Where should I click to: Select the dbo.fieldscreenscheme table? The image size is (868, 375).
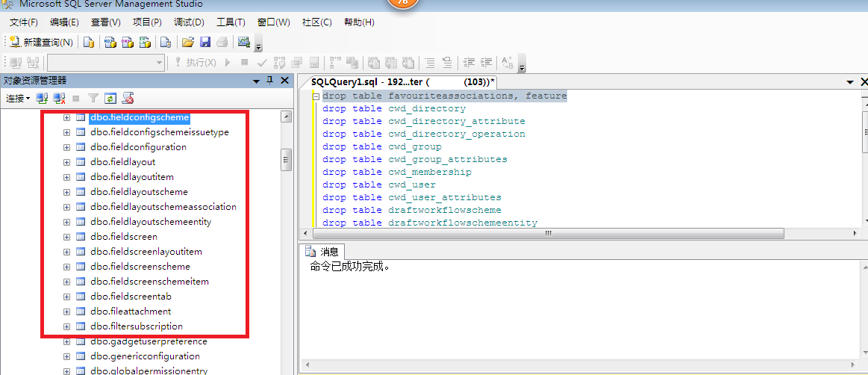(x=140, y=267)
